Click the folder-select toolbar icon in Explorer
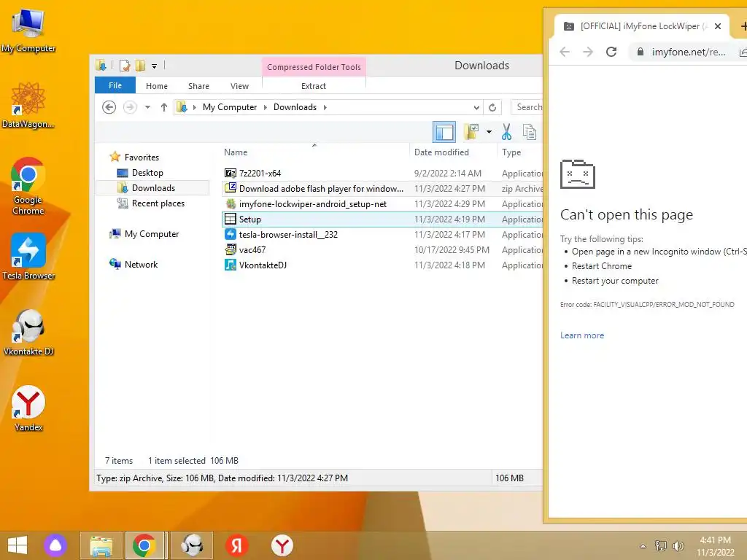Screen dimensions: 747x560 pos(471,132)
